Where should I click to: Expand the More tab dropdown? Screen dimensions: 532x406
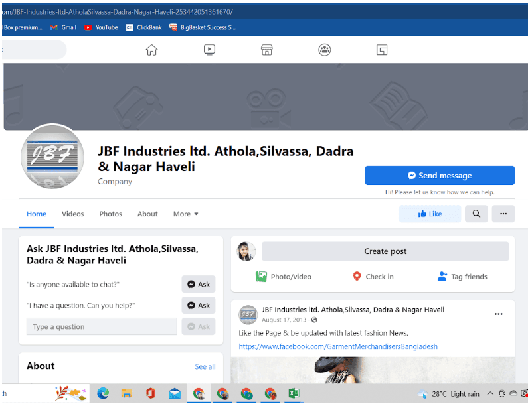point(185,214)
